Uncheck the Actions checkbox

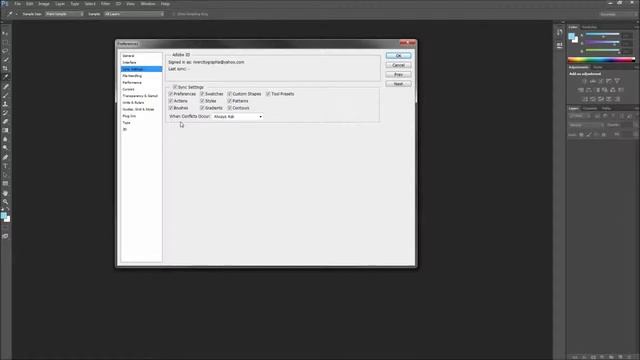point(171,101)
